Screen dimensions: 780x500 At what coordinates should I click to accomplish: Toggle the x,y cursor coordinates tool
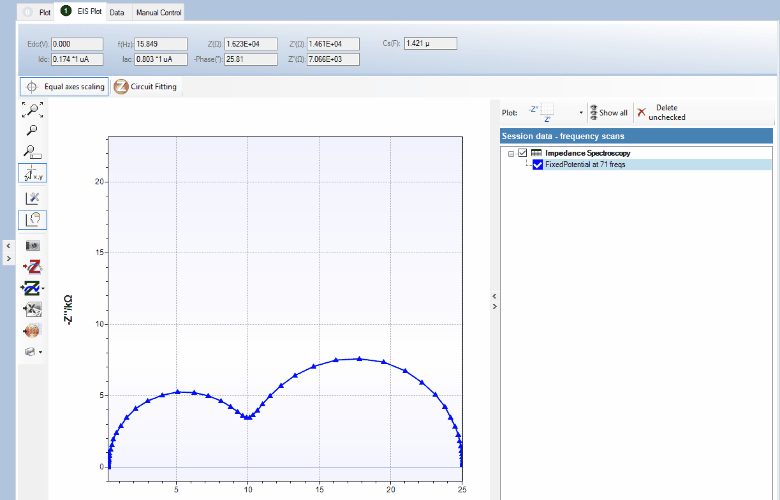click(32, 174)
